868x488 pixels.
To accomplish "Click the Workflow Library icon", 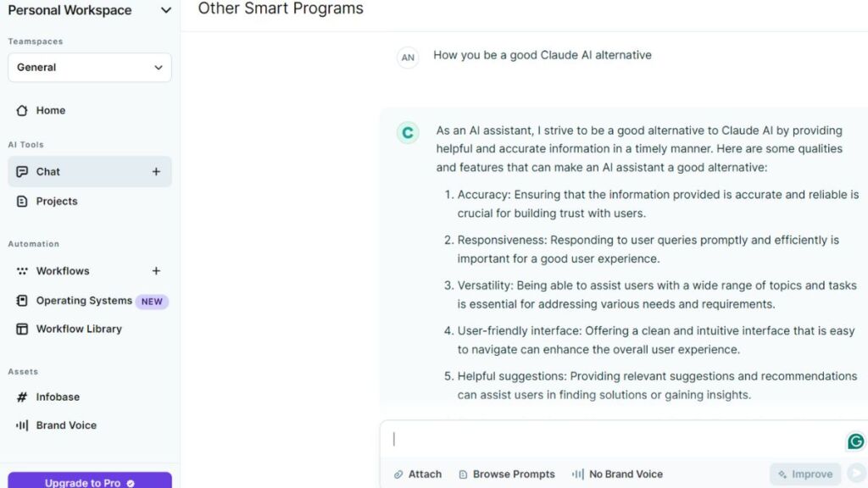I will coord(22,329).
